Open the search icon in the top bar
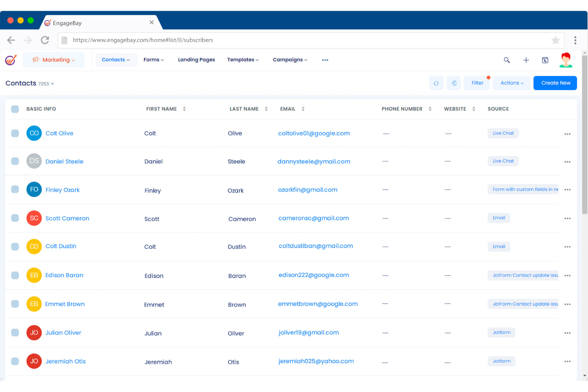Screen dimensions: 588x392 point(507,60)
